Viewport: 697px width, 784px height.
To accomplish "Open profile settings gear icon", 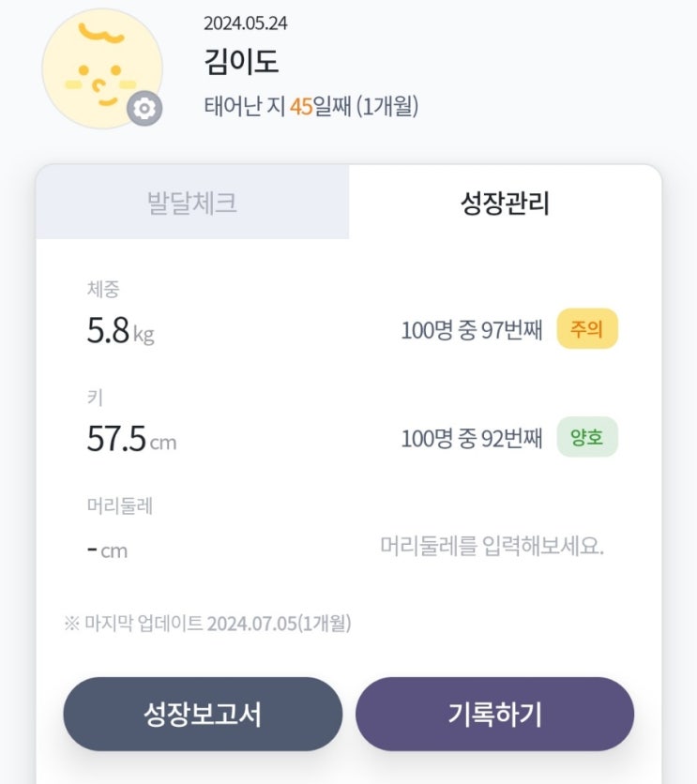I will point(144,109).
